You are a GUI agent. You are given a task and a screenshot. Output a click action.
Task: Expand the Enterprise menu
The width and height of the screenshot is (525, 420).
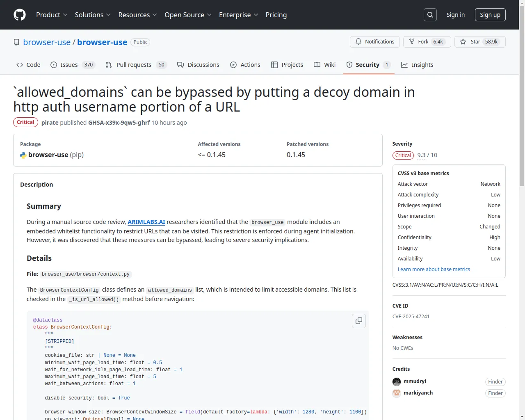pyautogui.click(x=238, y=15)
